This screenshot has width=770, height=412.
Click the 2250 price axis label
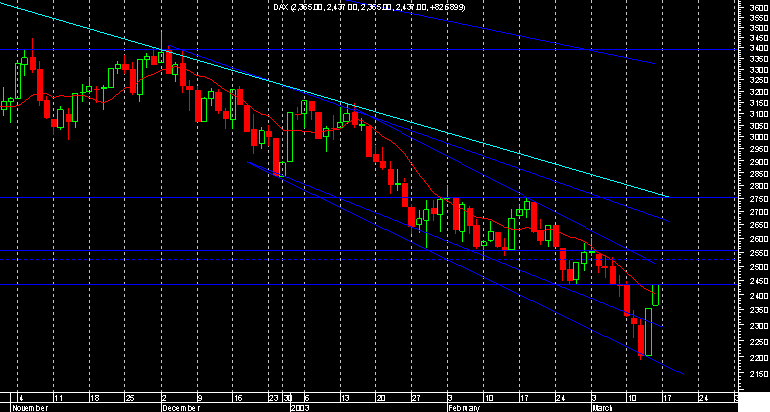(759, 341)
